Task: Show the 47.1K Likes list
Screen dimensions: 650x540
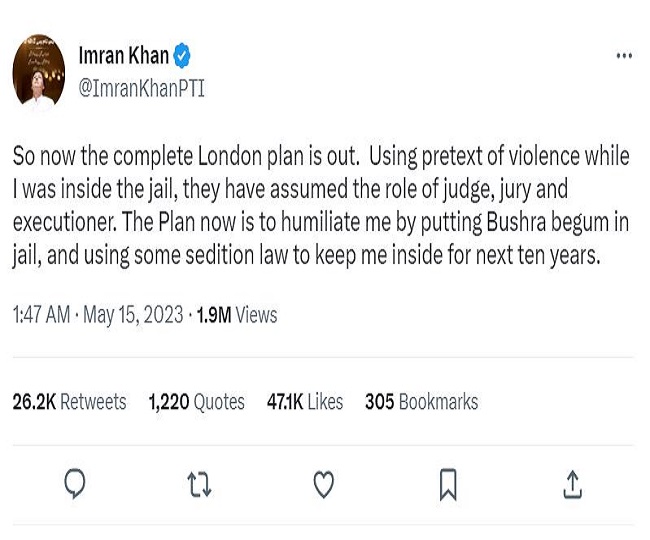Action: click(x=305, y=402)
